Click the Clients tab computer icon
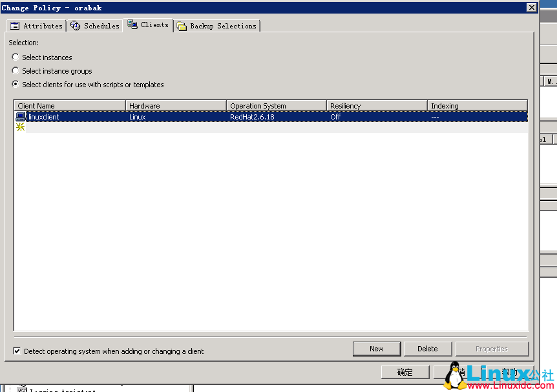The width and height of the screenshot is (557, 392). point(132,25)
